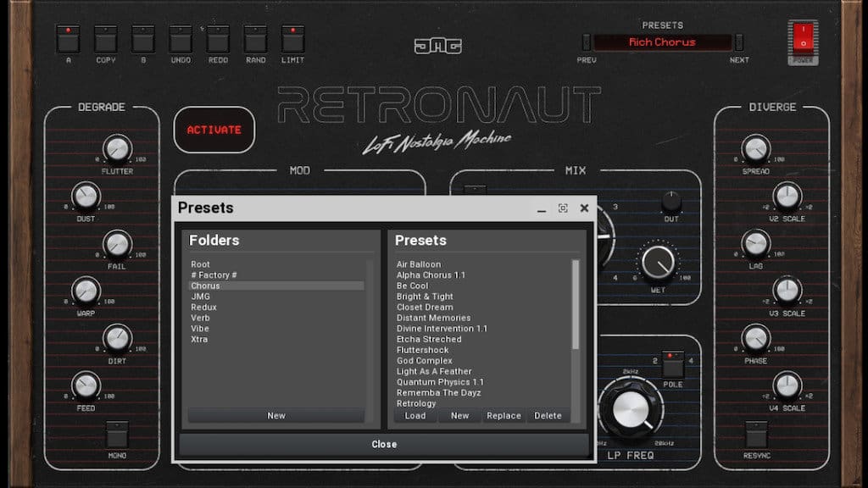Click the Load preset button
Image resolution: width=868 pixels, height=488 pixels.
tap(415, 416)
